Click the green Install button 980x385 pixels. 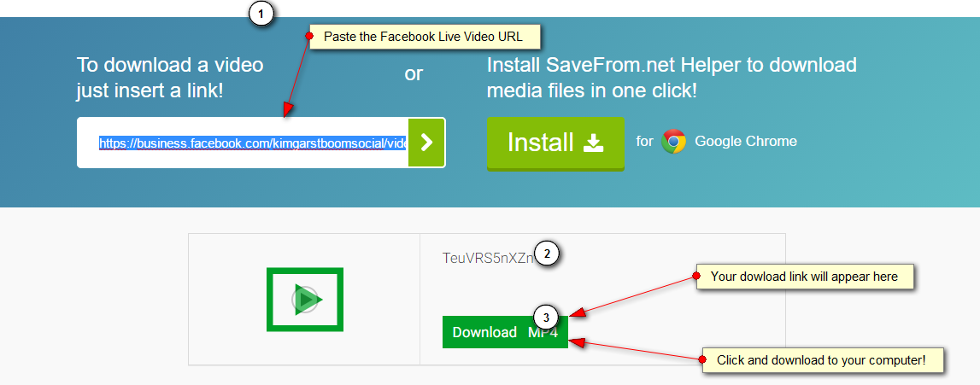(x=555, y=143)
